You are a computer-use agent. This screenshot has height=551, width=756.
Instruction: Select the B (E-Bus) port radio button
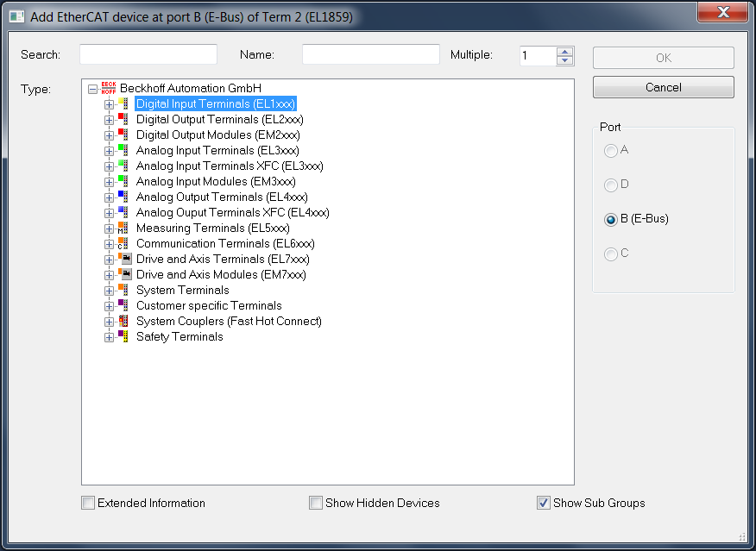(611, 220)
